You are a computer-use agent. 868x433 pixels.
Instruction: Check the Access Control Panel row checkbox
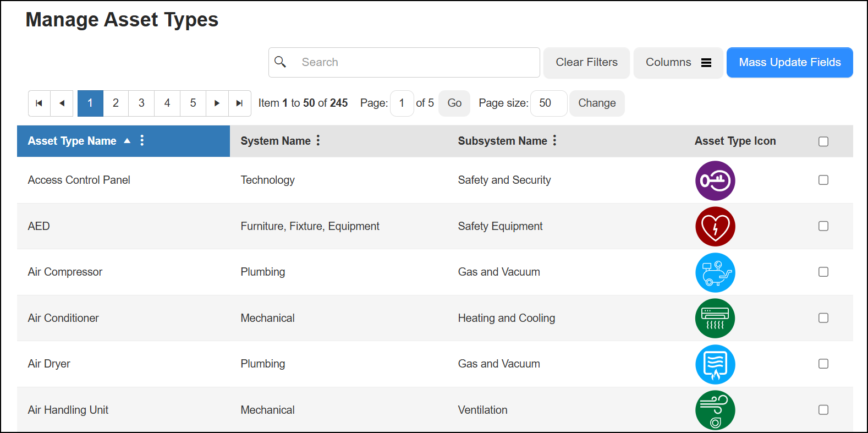tap(823, 180)
